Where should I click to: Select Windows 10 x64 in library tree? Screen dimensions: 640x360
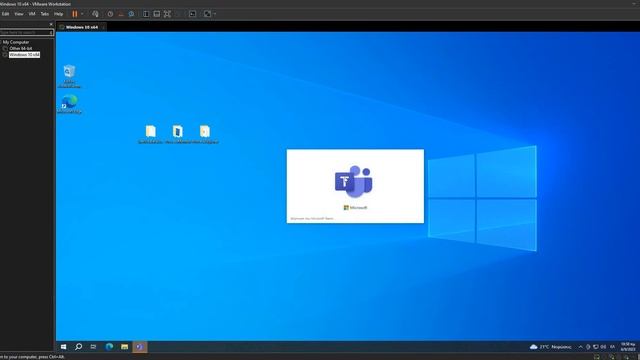(24, 54)
